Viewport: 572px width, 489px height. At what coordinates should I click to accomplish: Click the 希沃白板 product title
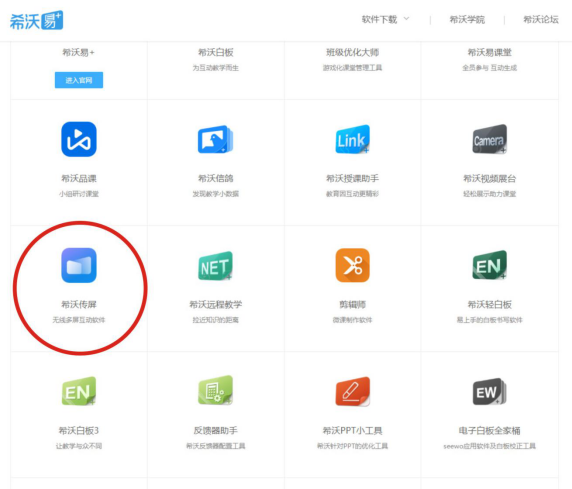click(x=216, y=53)
